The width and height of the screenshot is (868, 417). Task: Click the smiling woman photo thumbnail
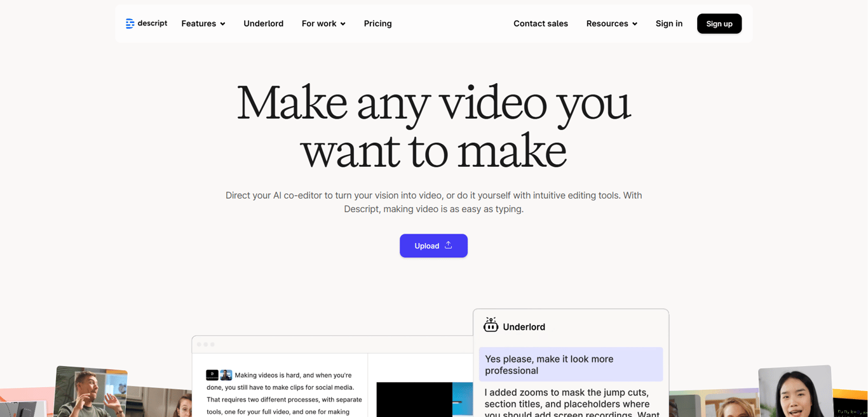click(x=796, y=392)
